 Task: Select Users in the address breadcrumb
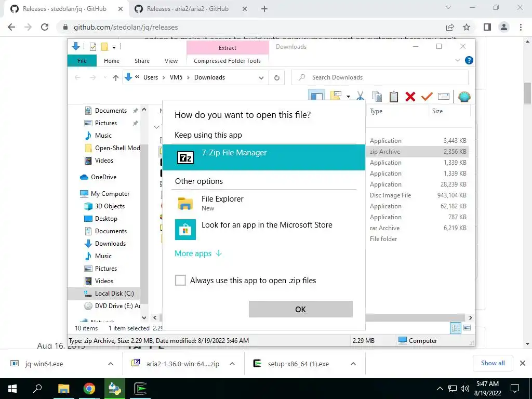click(151, 77)
